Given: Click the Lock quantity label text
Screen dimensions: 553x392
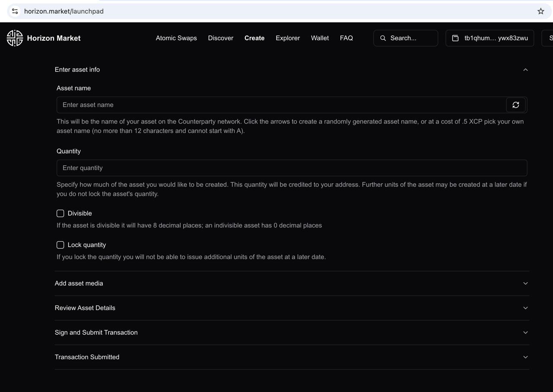Looking at the screenshot, I should (87, 245).
